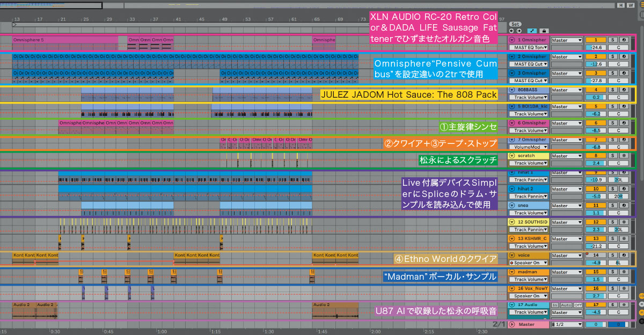Toggle track activator 1 for Omnisphere
The height and width of the screenshot is (335, 644).
(x=596, y=40)
